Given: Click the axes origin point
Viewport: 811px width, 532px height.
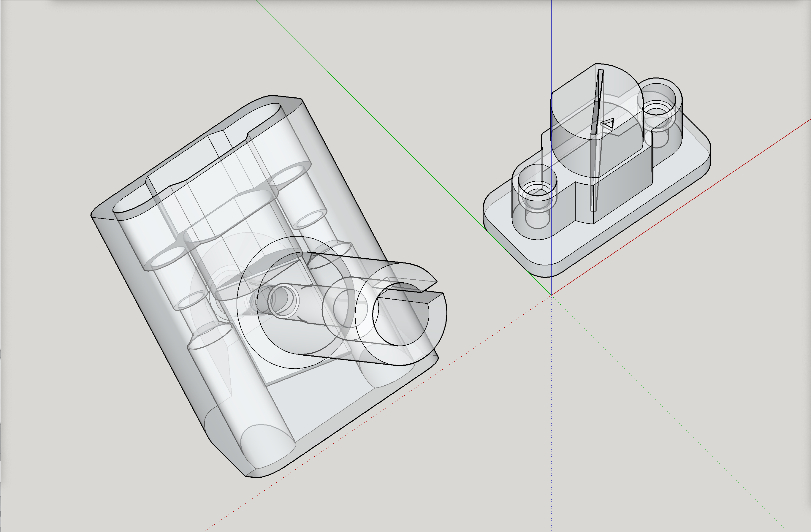Looking at the screenshot, I should tap(551, 295).
